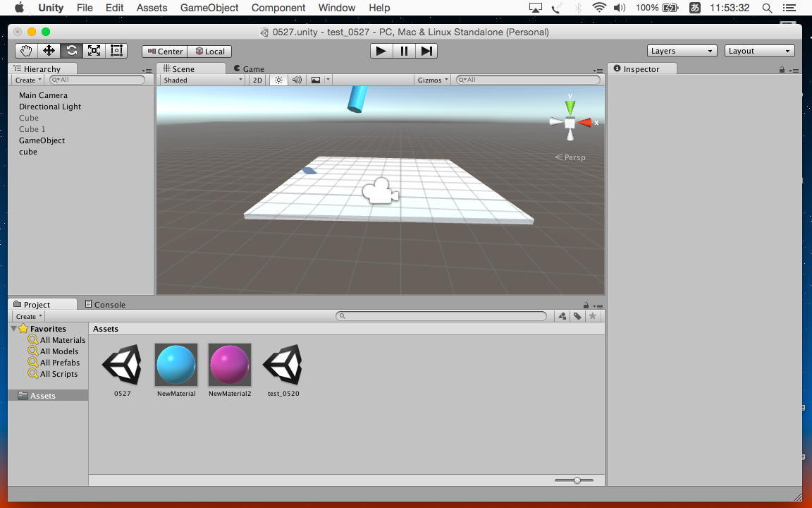The height and width of the screenshot is (508, 812).
Task: Open the GameObject menu
Action: [209, 8]
